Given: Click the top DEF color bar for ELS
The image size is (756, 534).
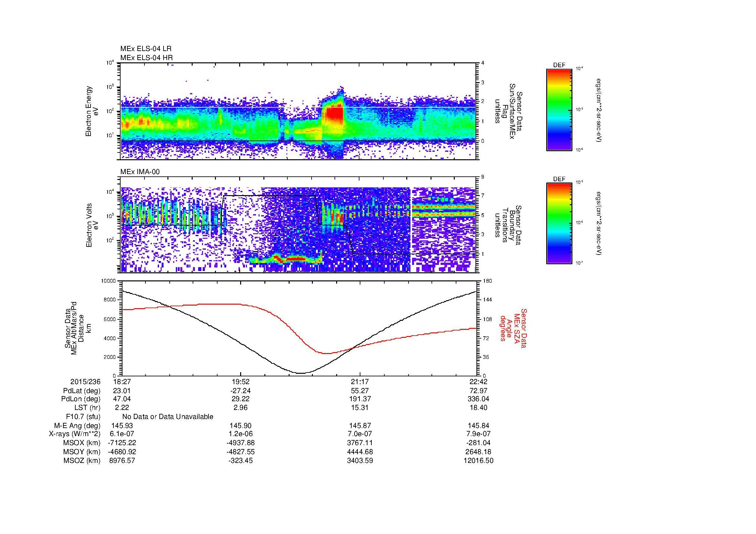Looking at the screenshot, I should click(x=559, y=110).
